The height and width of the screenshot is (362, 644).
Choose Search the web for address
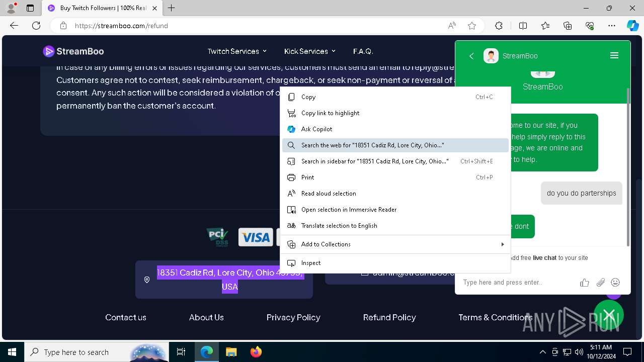(x=395, y=145)
